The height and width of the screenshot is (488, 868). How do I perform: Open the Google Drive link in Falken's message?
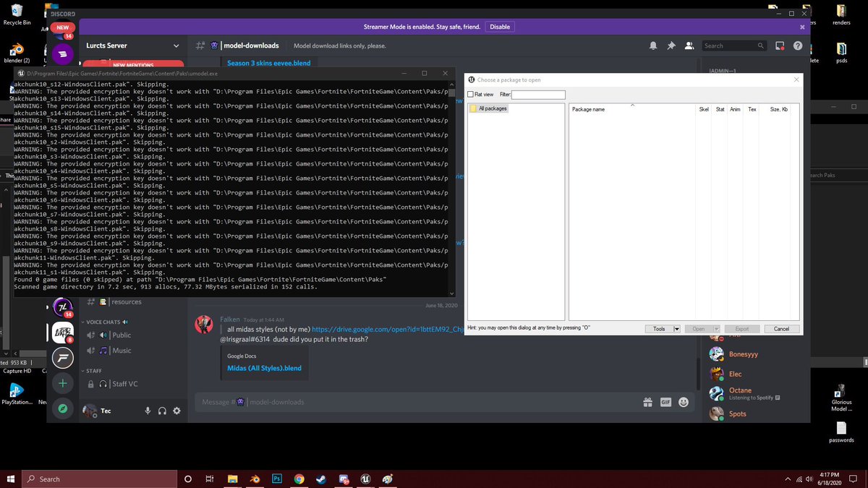pyautogui.click(x=387, y=329)
